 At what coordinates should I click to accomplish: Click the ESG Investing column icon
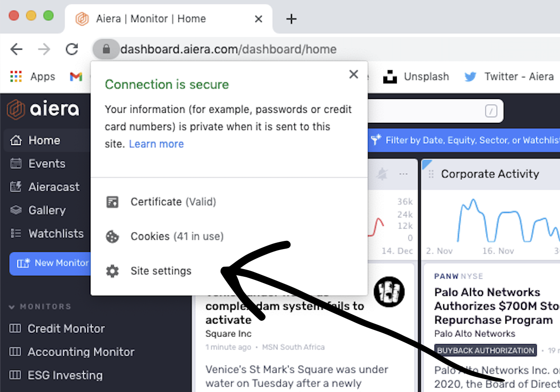click(x=15, y=375)
